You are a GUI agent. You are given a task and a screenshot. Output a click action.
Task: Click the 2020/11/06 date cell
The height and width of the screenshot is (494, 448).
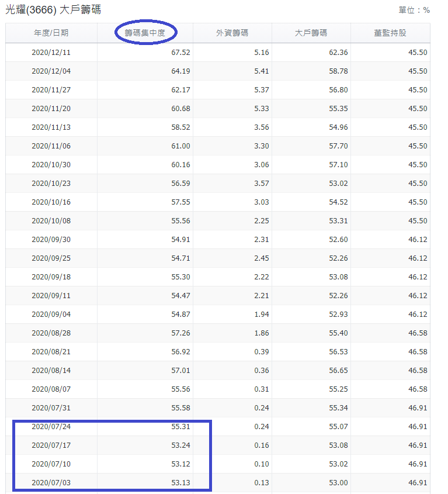point(51,146)
